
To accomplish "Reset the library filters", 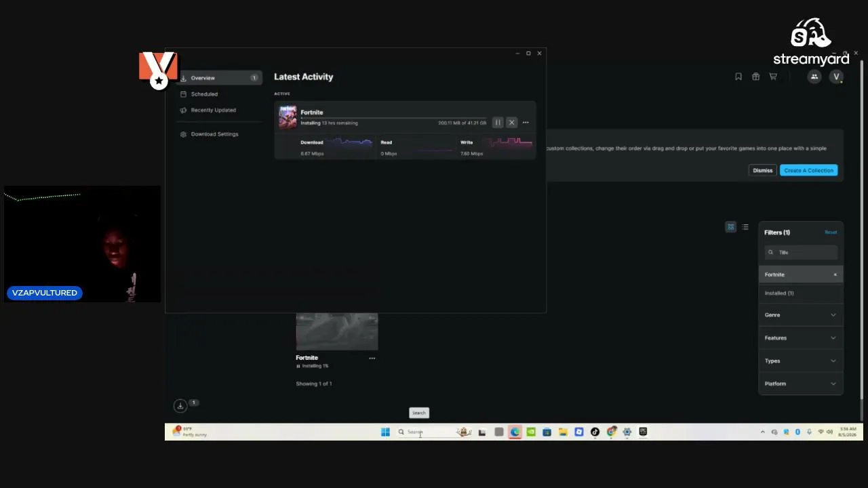I will click(x=831, y=232).
